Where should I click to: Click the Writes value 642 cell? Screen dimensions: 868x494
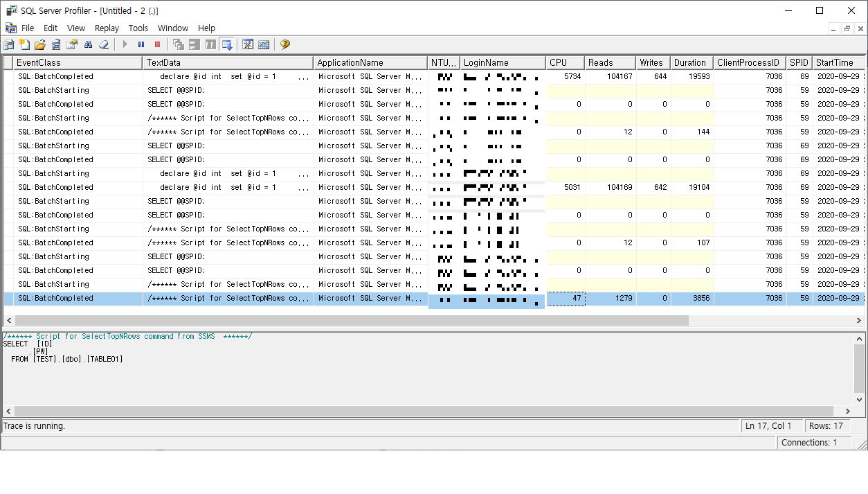pos(653,187)
